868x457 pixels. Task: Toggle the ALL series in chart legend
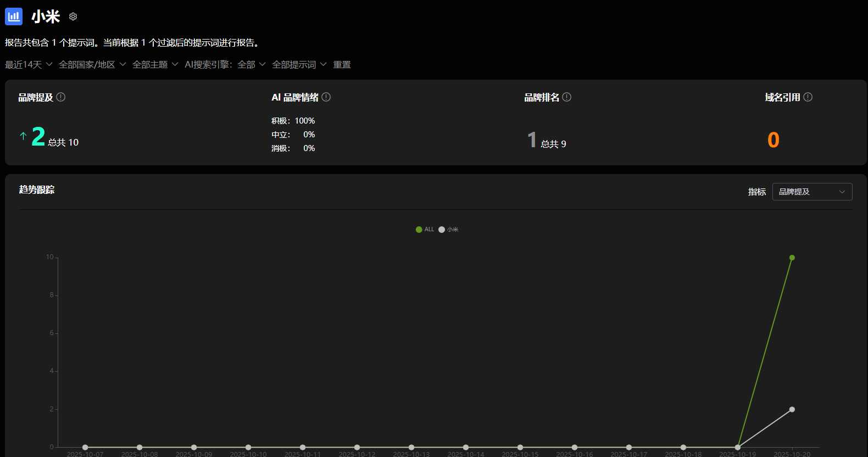425,230
